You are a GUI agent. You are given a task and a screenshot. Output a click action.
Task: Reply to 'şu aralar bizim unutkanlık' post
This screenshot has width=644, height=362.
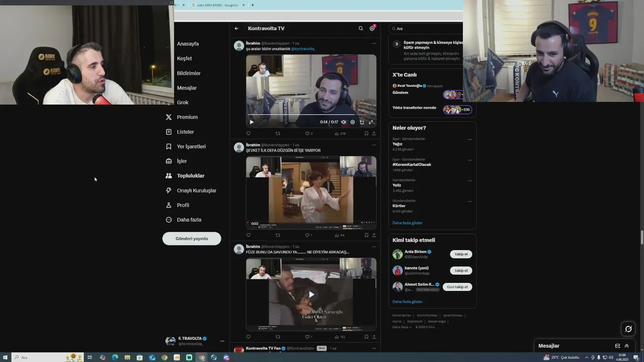pos(249,133)
